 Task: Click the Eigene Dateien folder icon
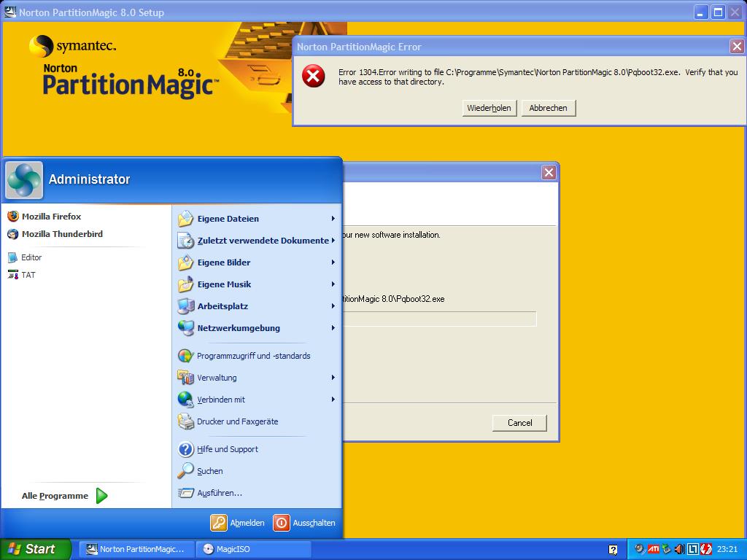[185, 219]
